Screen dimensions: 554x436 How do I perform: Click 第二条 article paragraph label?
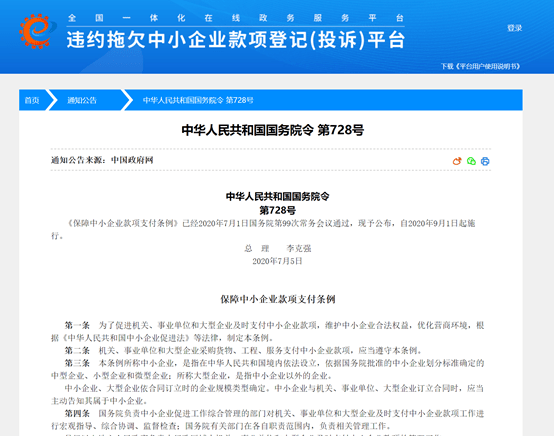coord(77,350)
